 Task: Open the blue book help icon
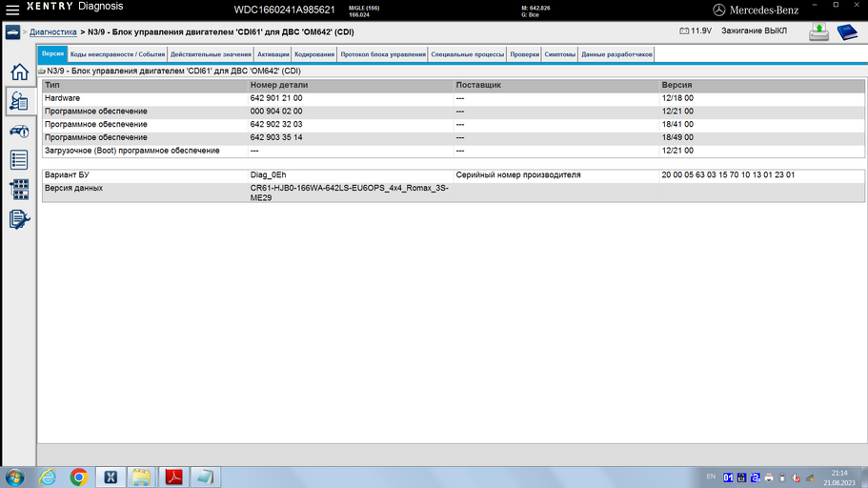click(x=847, y=32)
